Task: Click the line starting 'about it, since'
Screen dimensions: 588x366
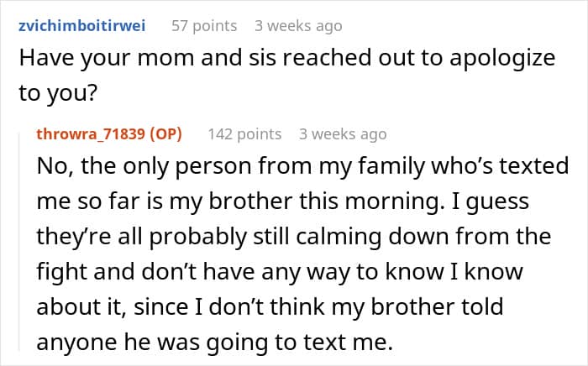Action: click(x=270, y=307)
